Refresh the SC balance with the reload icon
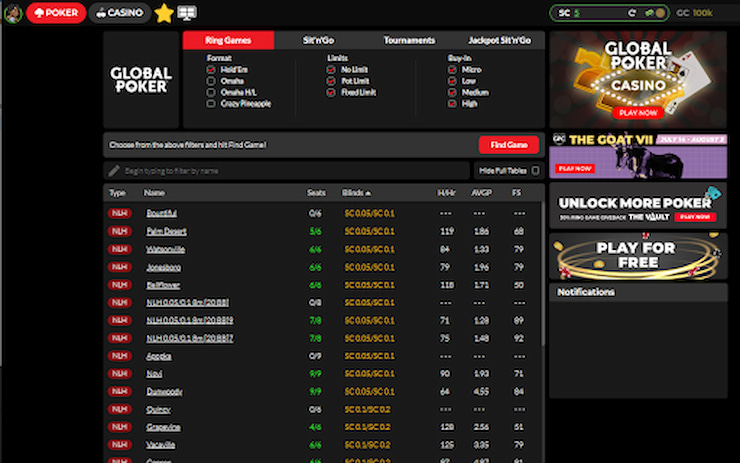The image size is (740, 463). click(631, 13)
